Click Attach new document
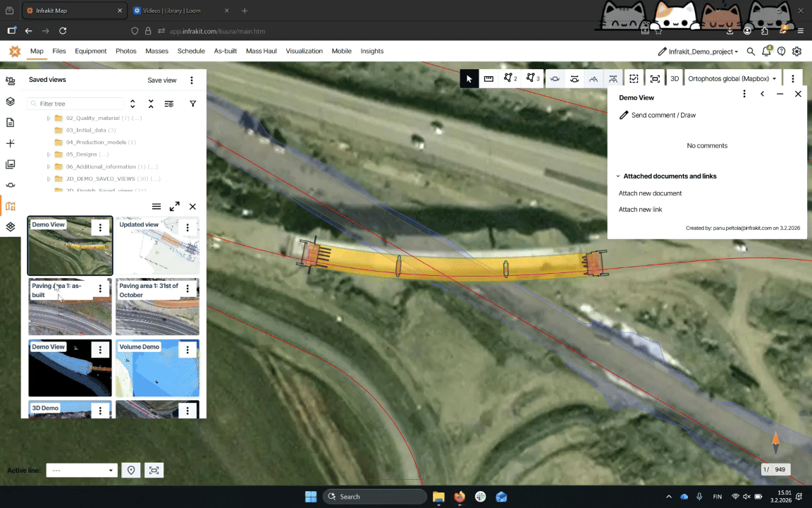The height and width of the screenshot is (508, 812). coord(650,193)
